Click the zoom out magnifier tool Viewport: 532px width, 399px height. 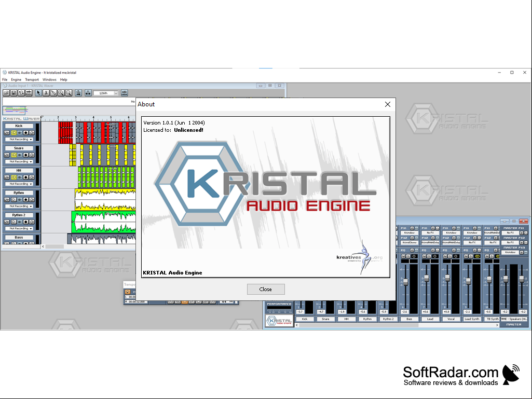pyautogui.click(x=69, y=93)
